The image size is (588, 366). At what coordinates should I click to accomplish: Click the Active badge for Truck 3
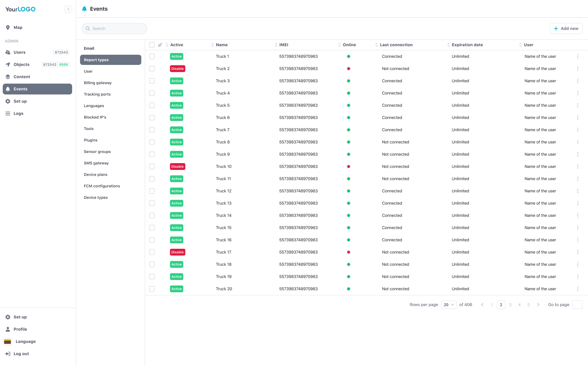coord(177,81)
